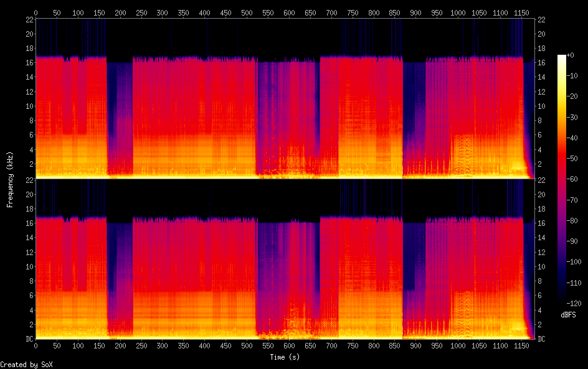Click the 750 tick on the top time axis
588x369 pixels.
pyautogui.click(x=352, y=12)
